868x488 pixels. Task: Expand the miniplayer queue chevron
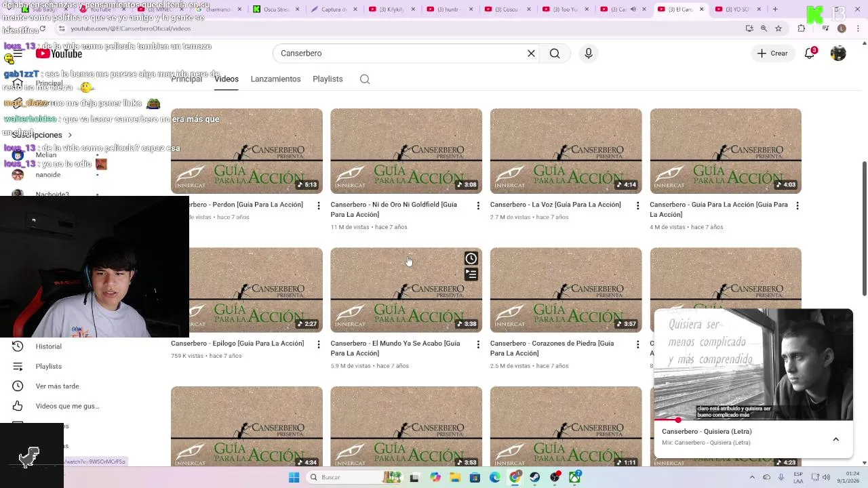click(835, 439)
